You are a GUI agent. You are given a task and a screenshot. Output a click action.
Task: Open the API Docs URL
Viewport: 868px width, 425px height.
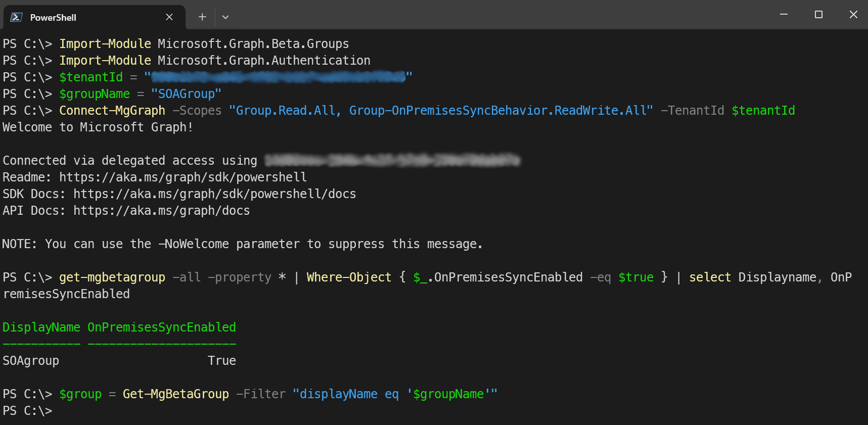161,211
